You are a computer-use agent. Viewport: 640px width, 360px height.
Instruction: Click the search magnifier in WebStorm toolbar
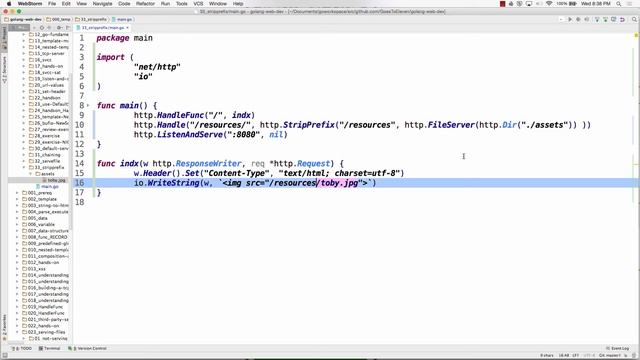click(x=634, y=20)
